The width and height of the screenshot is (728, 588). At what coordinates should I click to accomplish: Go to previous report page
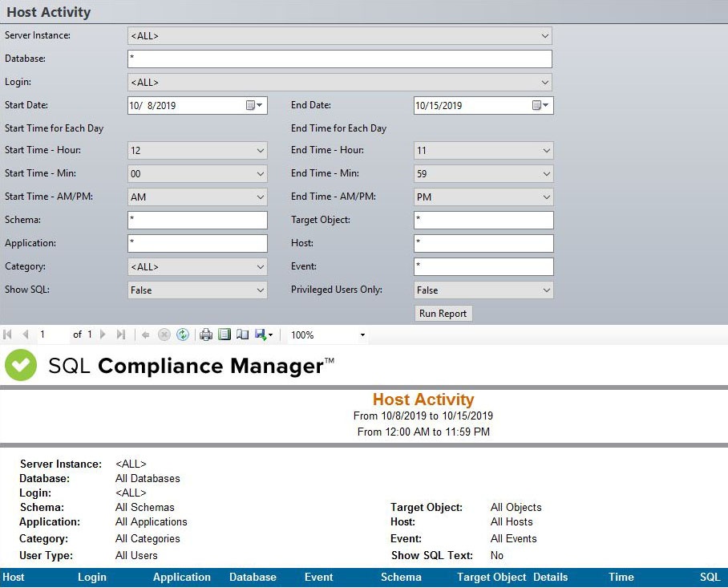click(26, 335)
